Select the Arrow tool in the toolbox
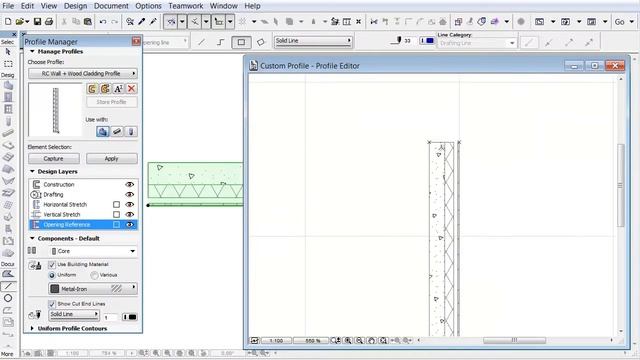640x360 pixels. tap(8, 52)
